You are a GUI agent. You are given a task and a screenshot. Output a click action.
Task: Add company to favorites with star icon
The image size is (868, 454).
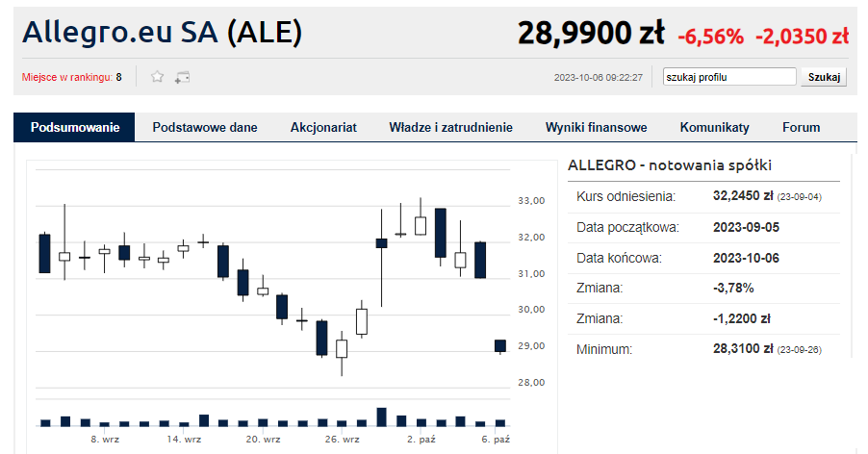(x=158, y=77)
